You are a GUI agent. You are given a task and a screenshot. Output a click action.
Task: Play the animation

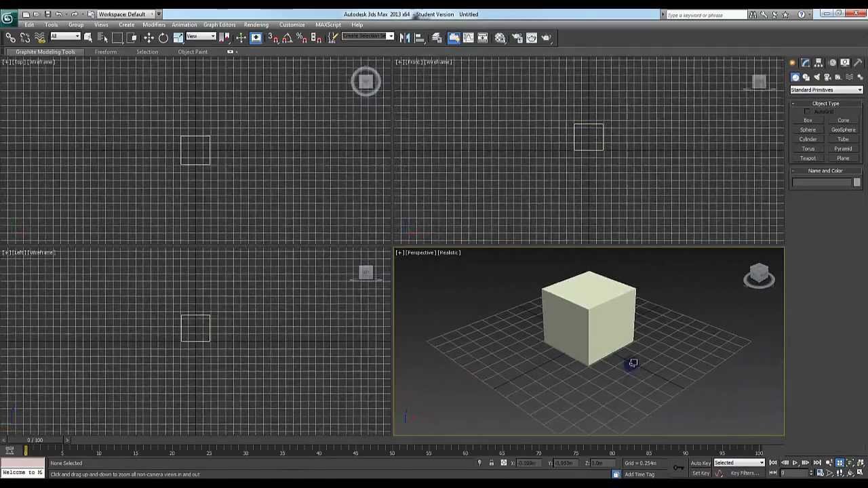795,463
